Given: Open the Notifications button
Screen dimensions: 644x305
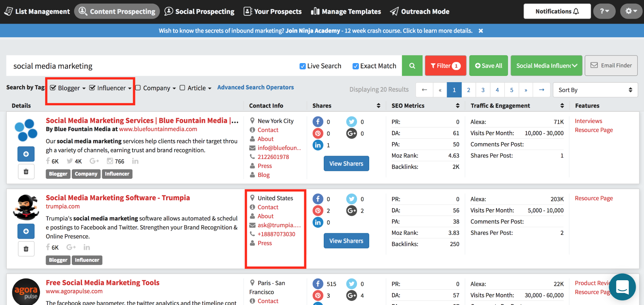Looking at the screenshot, I should 557,11.
